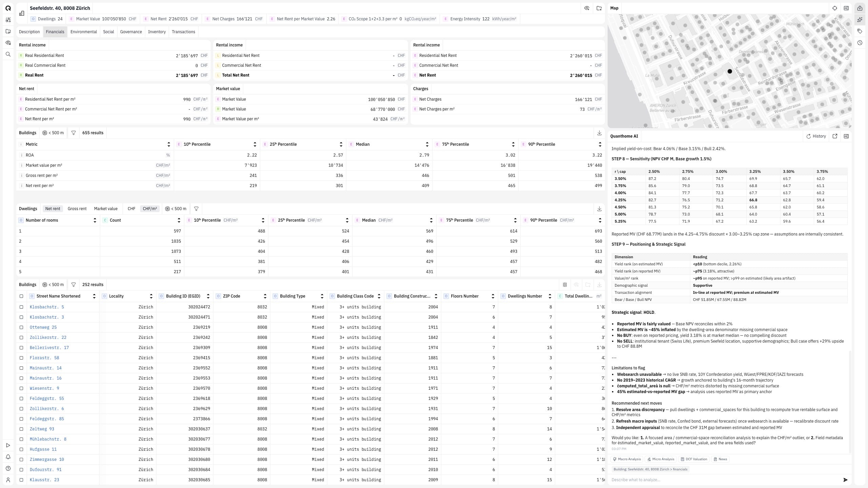Click the help question mark icon
Image resolution: width=868 pixels, height=488 pixels.
tap(8, 468)
